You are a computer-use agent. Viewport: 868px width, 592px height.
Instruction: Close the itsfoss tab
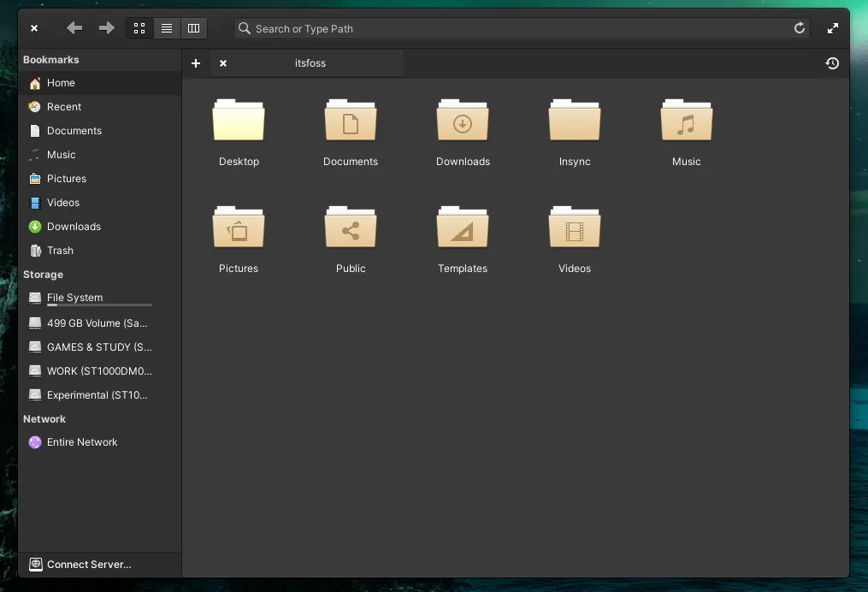[223, 63]
